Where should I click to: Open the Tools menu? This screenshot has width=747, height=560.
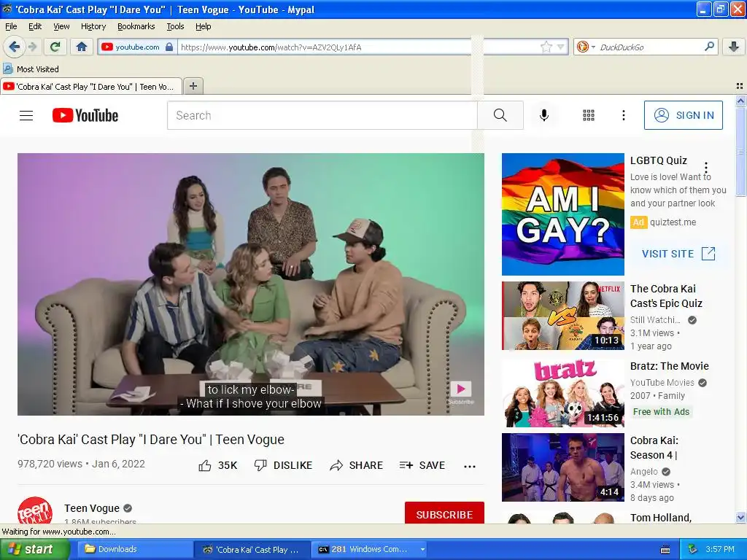click(175, 26)
